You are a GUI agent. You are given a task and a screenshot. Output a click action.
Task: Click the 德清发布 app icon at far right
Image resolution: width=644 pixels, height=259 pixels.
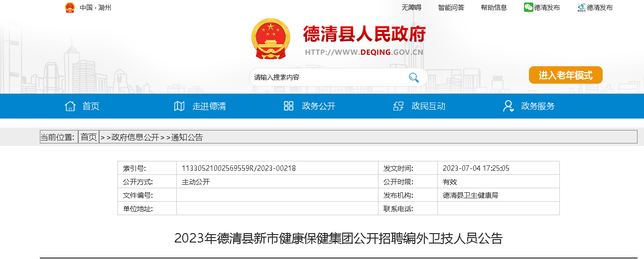(581, 7)
